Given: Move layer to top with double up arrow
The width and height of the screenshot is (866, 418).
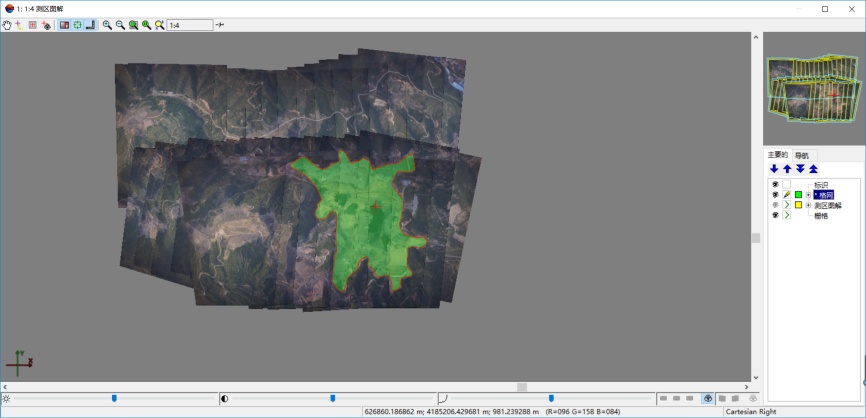Looking at the screenshot, I should [x=813, y=169].
